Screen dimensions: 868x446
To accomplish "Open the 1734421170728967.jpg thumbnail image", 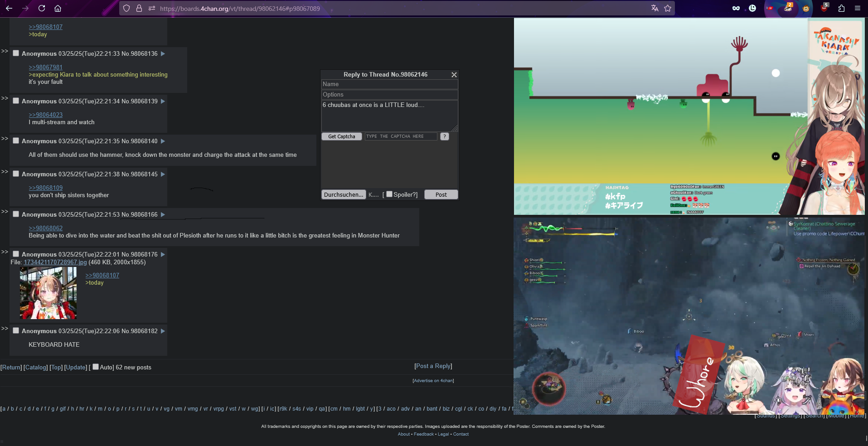I will pos(48,293).
